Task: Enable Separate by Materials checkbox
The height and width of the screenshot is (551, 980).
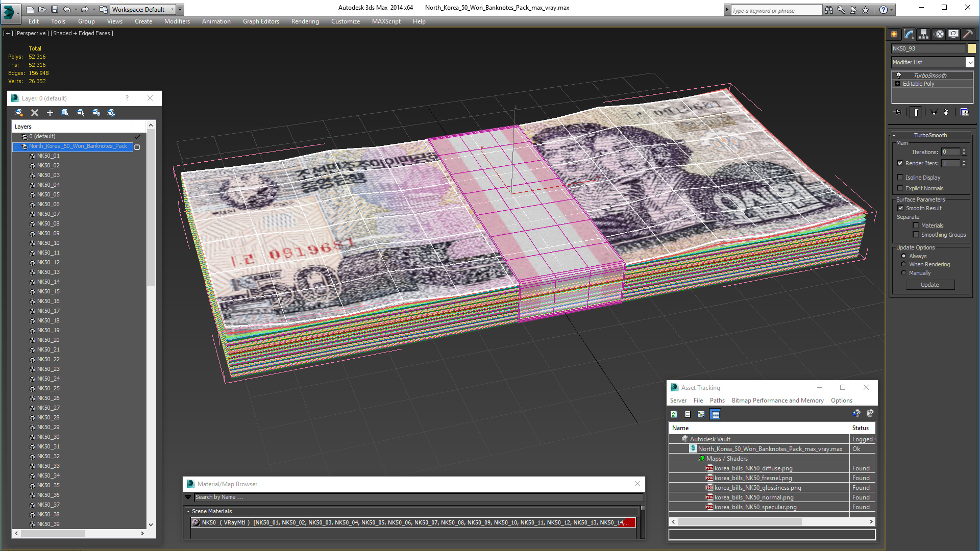Action: [x=916, y=226]
